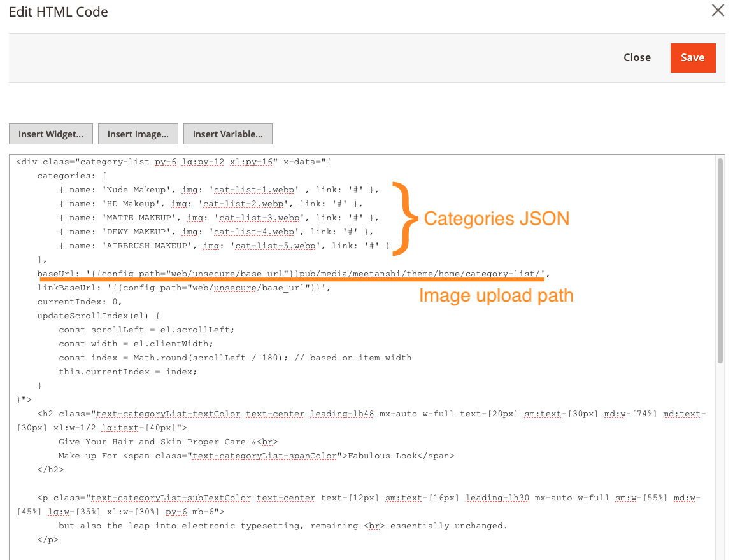This screenshot has height=560, width=733.
Task: Place cursor on 'DEWY MAKEUP' category line
Action: 216,232
